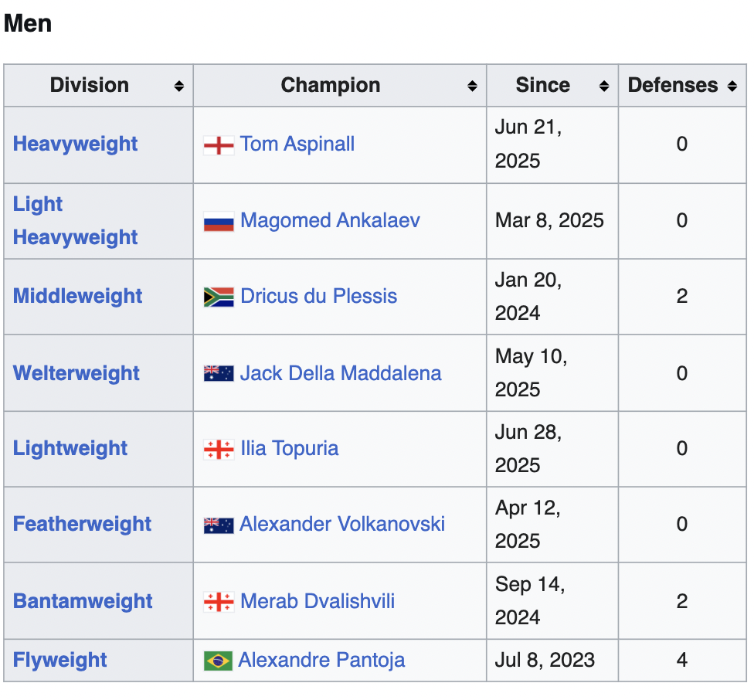Viewport: 754px width, 700px height.
Task: Open Alexandre Pantoja's page
Action: coord(321,660)
